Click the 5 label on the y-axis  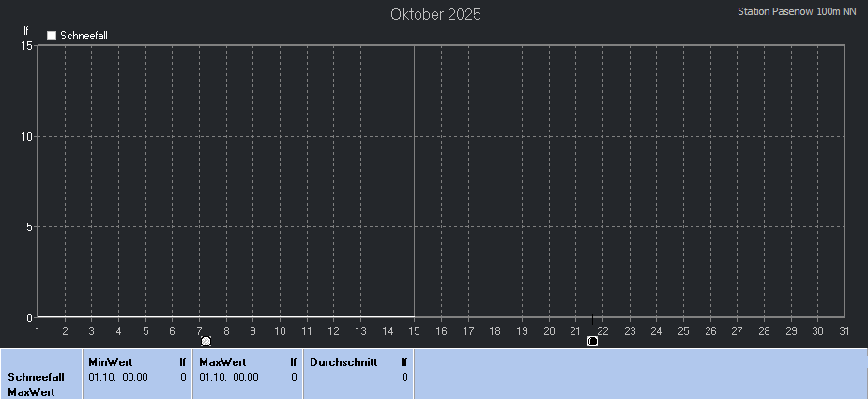29,226
